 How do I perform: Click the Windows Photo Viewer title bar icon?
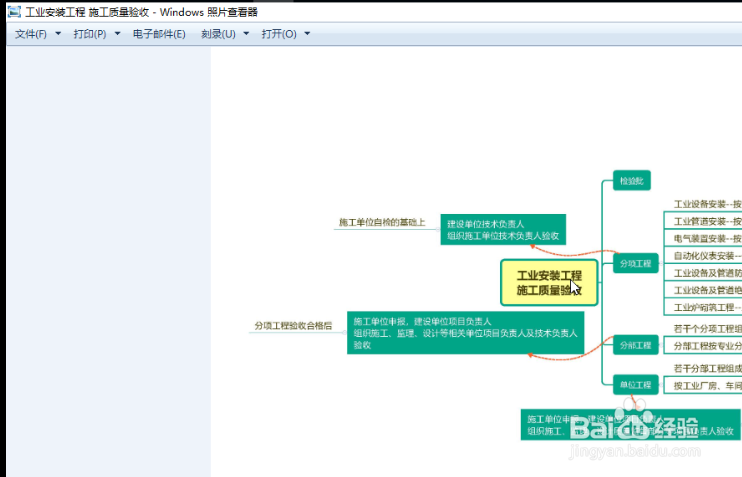click(15, 11)
